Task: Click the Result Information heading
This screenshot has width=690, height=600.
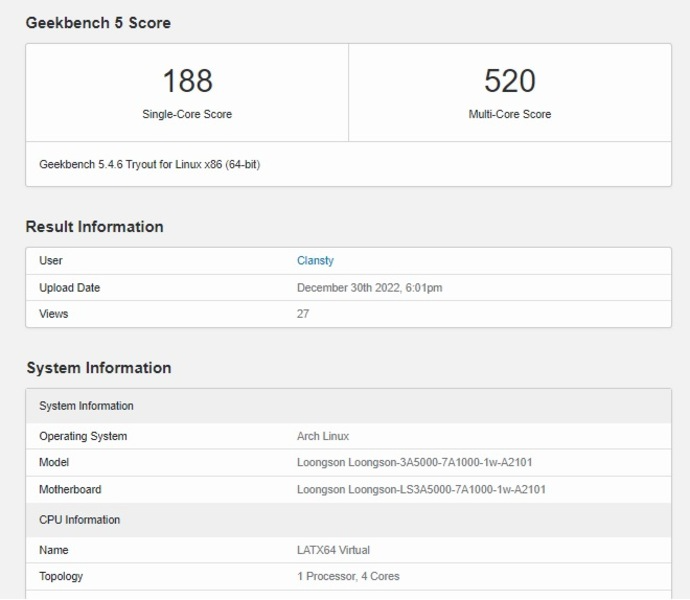Action: click(94, 227)
